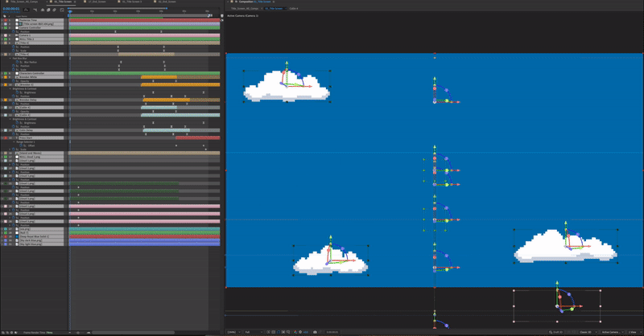Viewport: 644px width, 336px height.
Task: Toggle the transparency grid icon below viewer
Action: pos(274,332)
